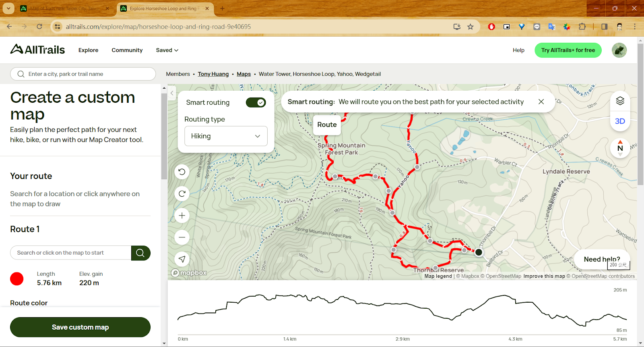Reset the map compass to north

620,148
